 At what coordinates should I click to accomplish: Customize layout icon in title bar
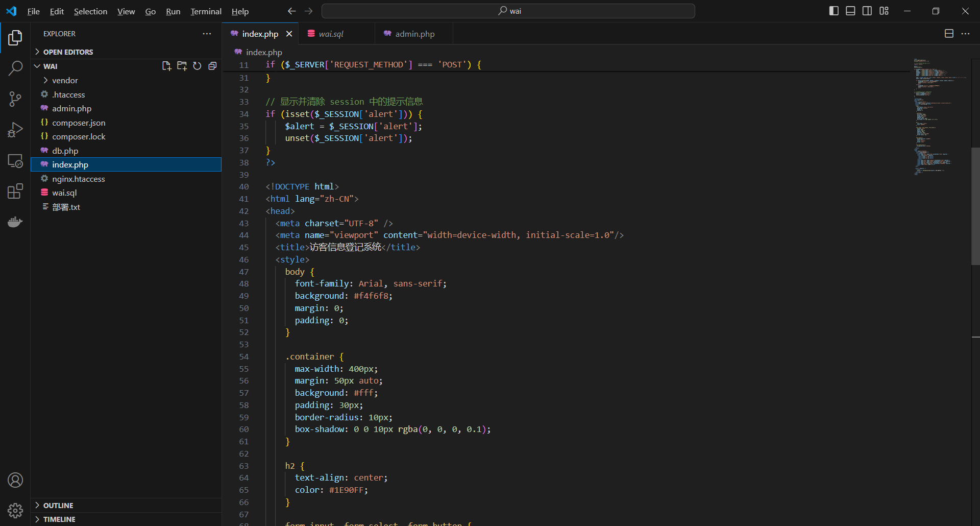[x=884, y=11]
